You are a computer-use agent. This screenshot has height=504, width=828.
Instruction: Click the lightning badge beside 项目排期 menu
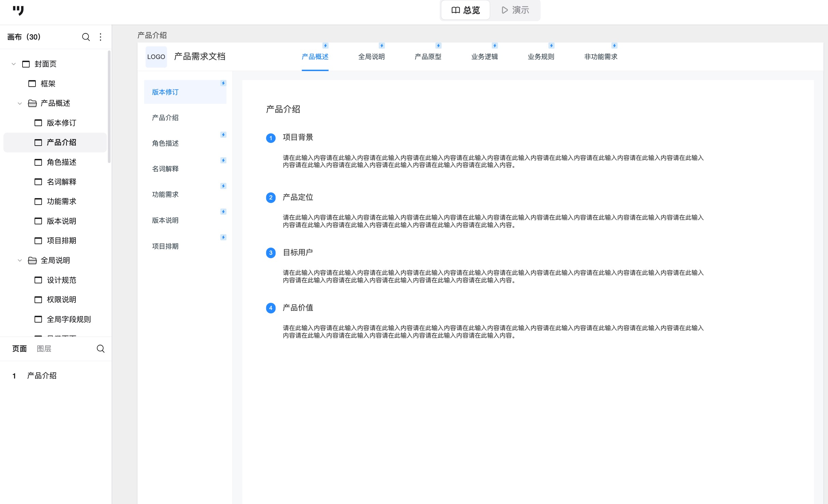click(223, 237)
